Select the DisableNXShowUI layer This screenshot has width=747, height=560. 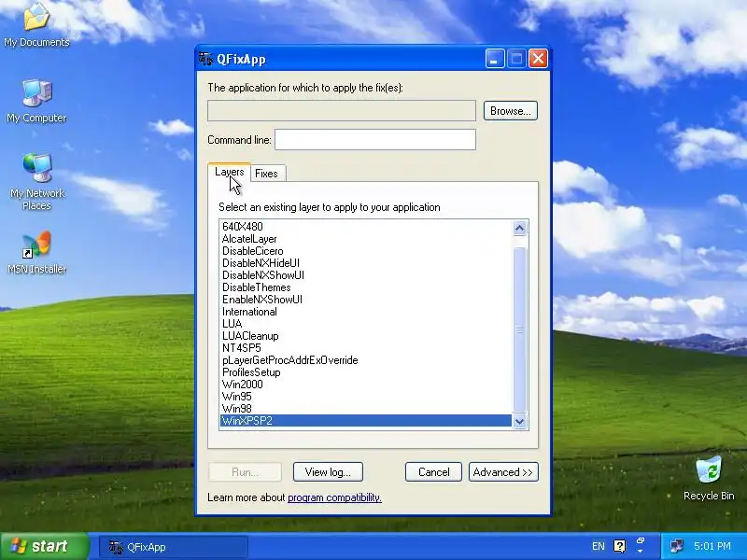(366, 275)
